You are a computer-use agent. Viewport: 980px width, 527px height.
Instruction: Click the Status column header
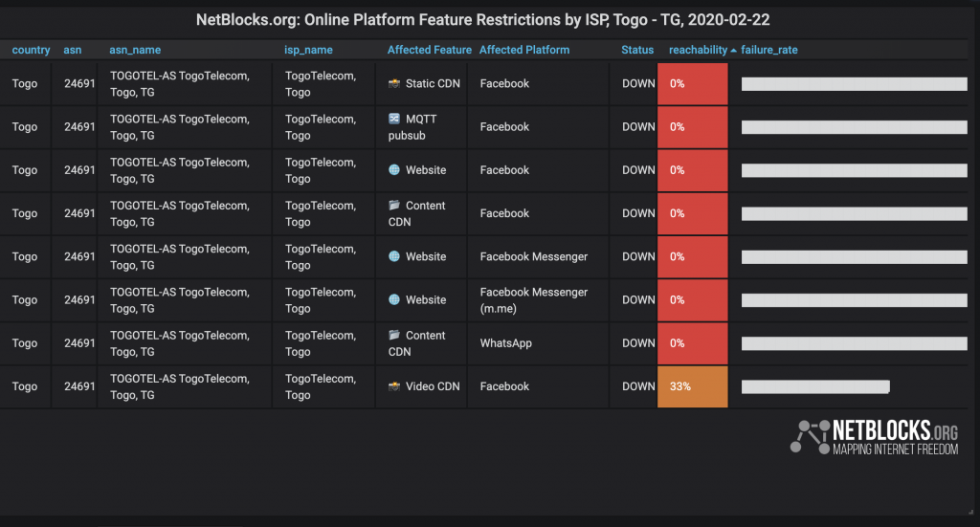(x=637, y=50)
